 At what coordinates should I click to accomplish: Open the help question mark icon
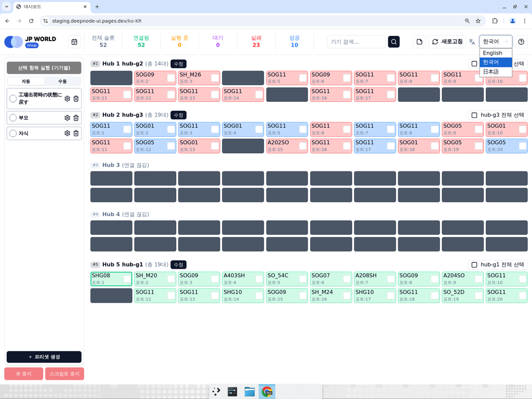point(521,42)
